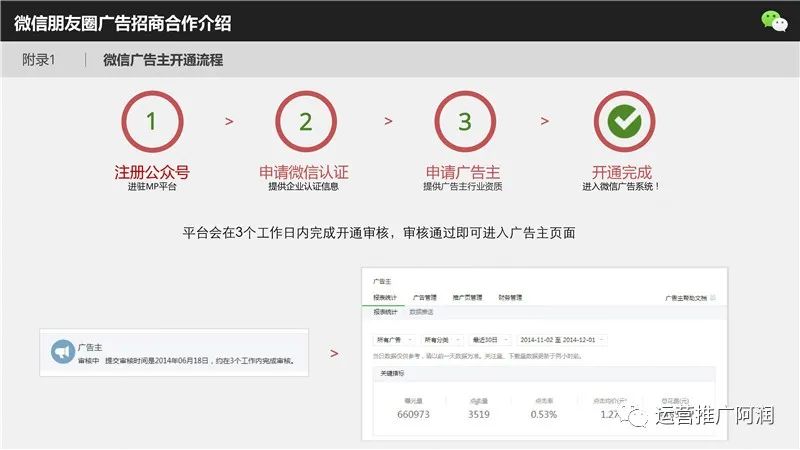Open the 最近30日 period dropdown
The image size is (800, 450).
(490, 340)
